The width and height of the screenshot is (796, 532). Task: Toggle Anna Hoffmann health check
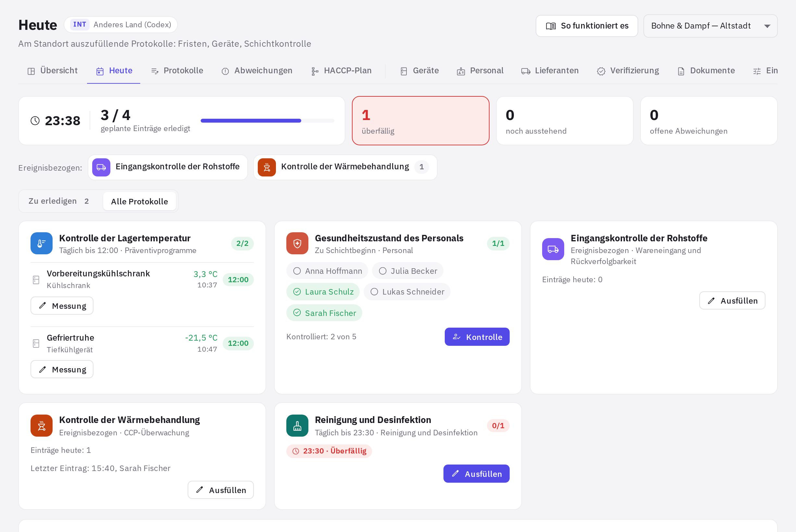(327, 271)
